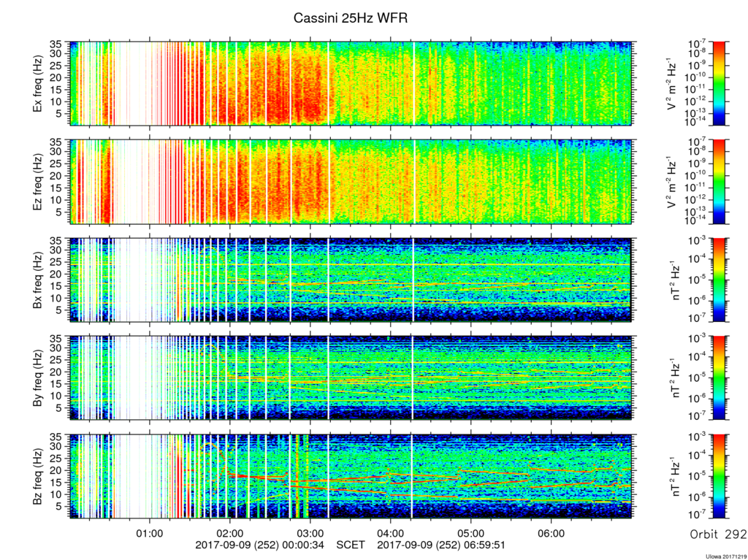748x560 pixels.
Task: Click the 'Orbit 292' label
Action: [719, 534]
